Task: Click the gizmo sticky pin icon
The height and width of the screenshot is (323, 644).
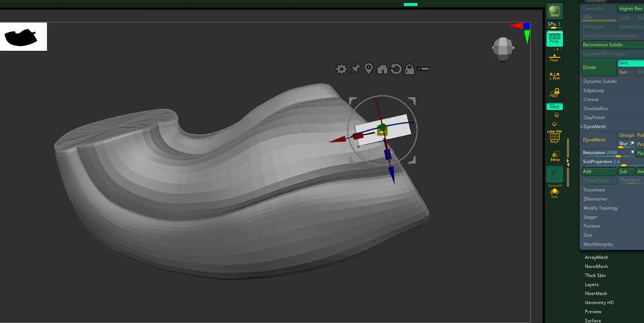Action: coord(355,69)
